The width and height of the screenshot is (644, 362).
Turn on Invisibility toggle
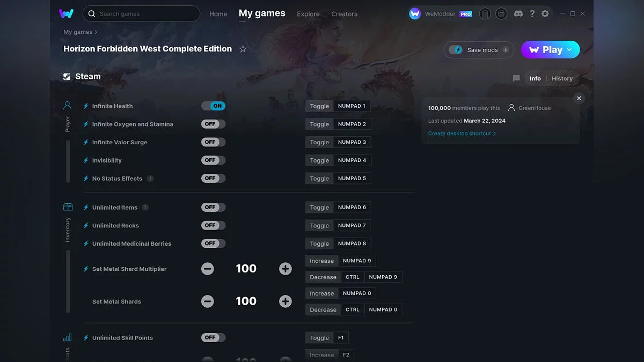[214, 160]
